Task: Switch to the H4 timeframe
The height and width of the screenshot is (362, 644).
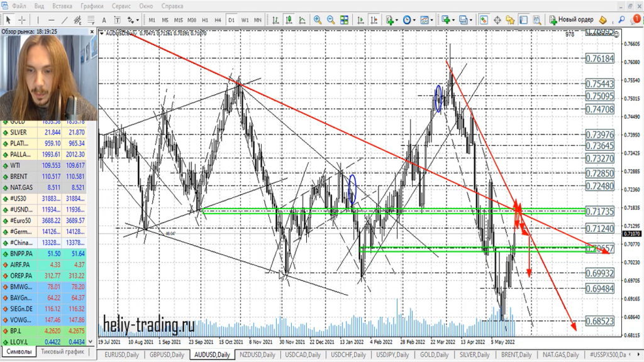Action: 218,20
